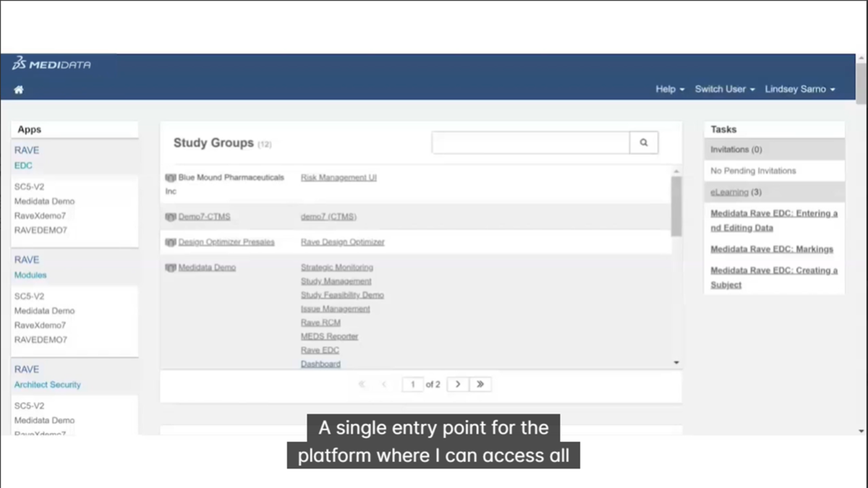This screenshot has width=868, height=488.
Task: Click the magnifier search button in Study Groups
Action: 644,143
